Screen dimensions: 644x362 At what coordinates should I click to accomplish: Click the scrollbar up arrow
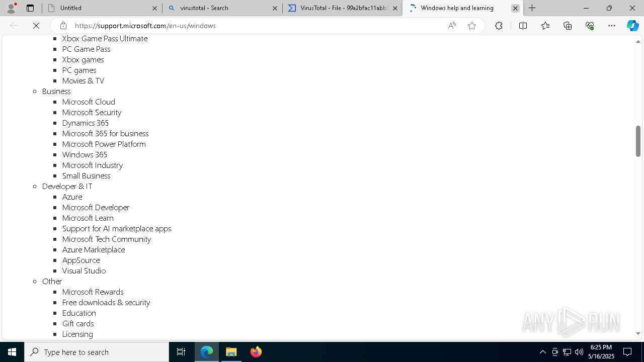638,41
